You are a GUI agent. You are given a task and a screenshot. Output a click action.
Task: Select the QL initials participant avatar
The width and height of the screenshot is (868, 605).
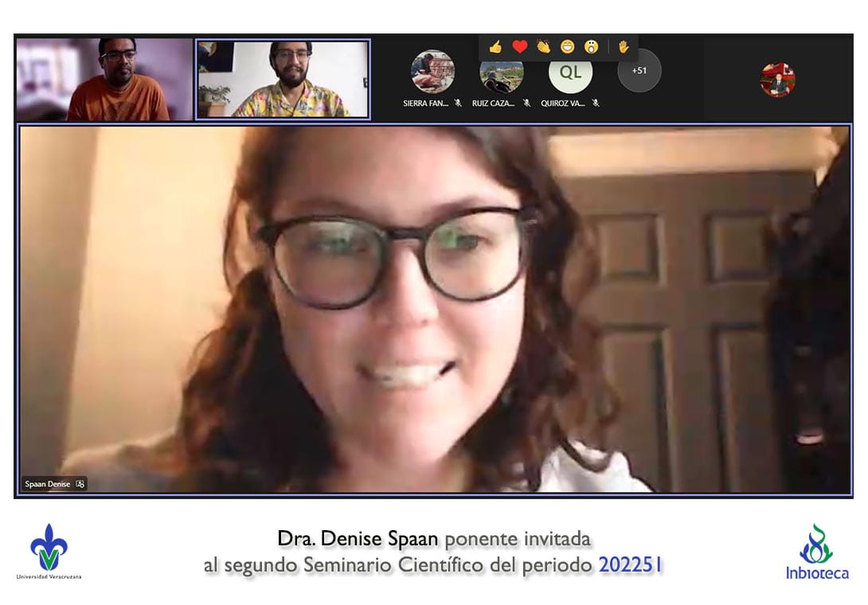point(570,72)
